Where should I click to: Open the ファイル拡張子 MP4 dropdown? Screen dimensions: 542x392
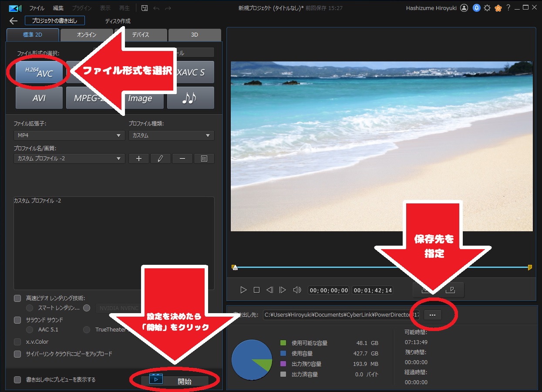click(x=69, y=135)
